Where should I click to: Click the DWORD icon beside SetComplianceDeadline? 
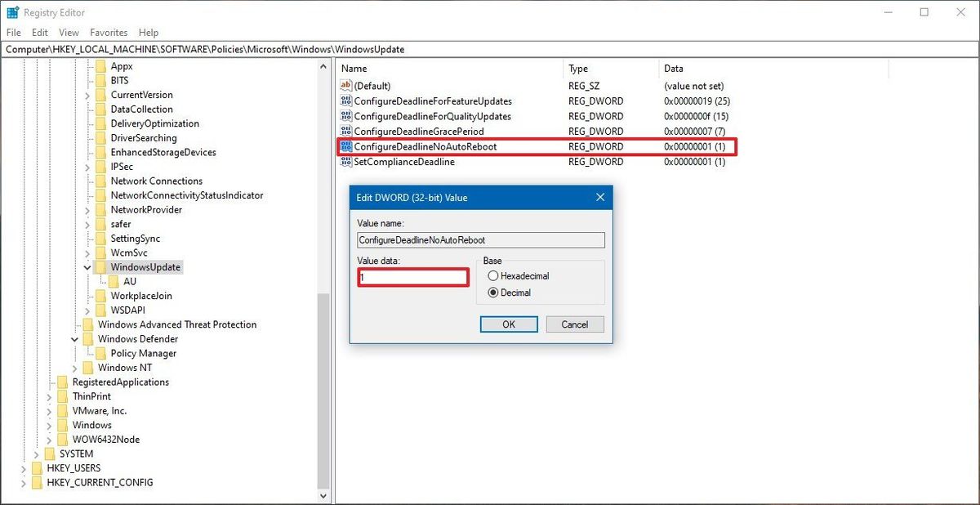click(346, 162)
